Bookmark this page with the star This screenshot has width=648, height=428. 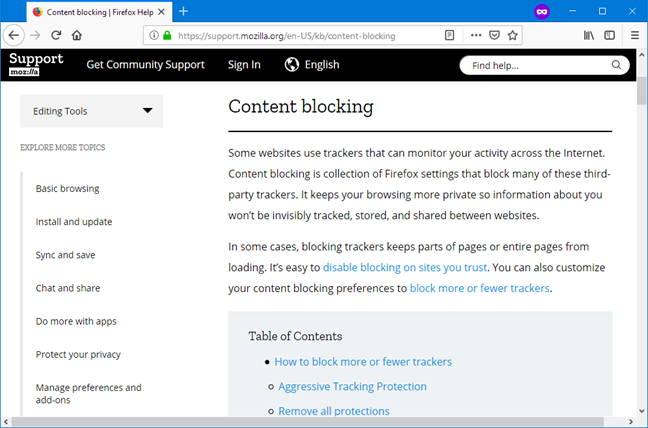512,36
